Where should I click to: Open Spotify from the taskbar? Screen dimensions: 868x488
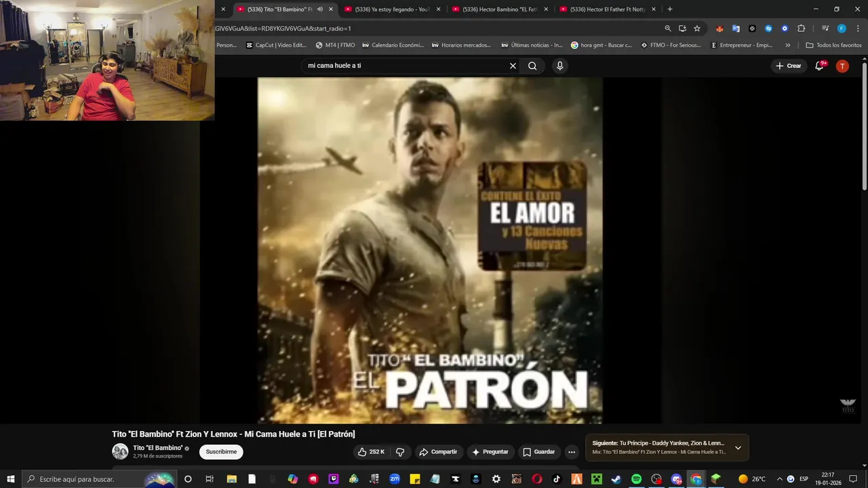click(x=636, y=479)
